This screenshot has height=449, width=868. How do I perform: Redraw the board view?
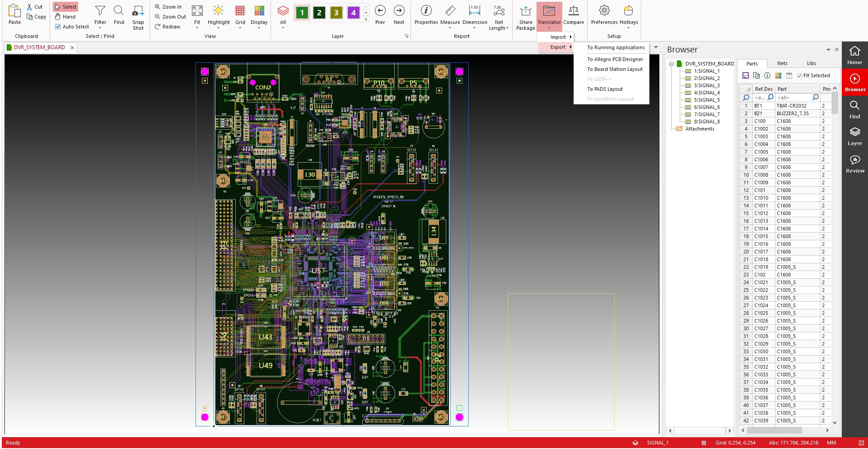tap(168, 27)
